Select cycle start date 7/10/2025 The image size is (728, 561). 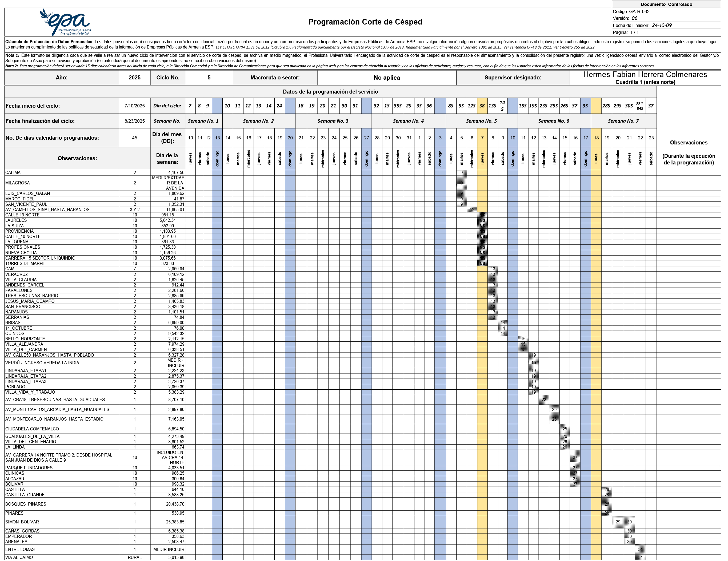(x=135, y=106)
